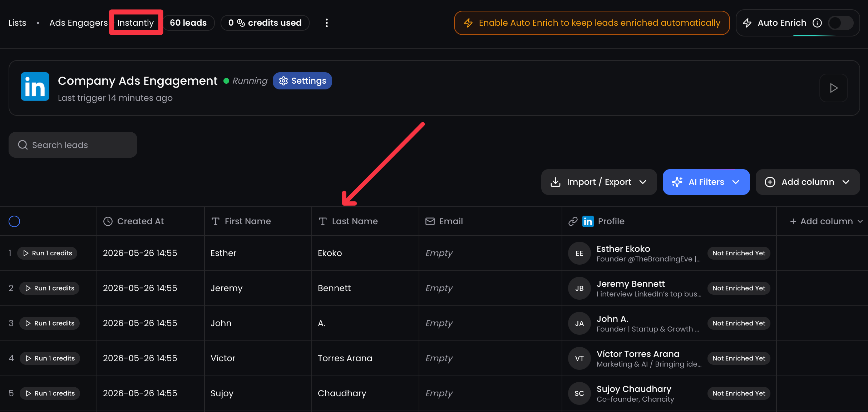Viewport: 868px width, 412px height.
Task: Click the play trigger button on the right
Action: [x=834, y=88]
